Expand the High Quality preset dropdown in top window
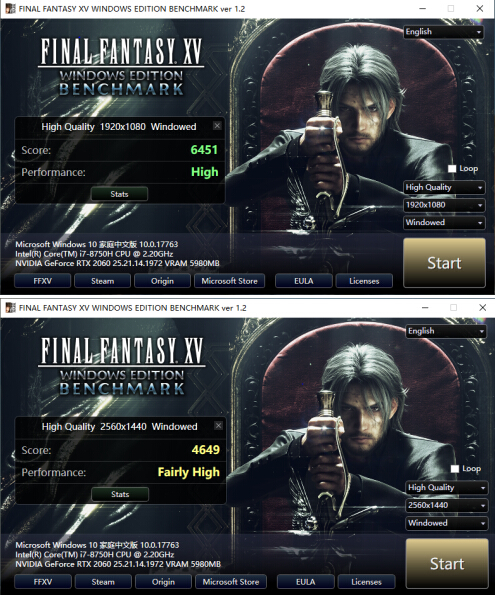Screen dimensions: 495x595 [x=444, y=187]
